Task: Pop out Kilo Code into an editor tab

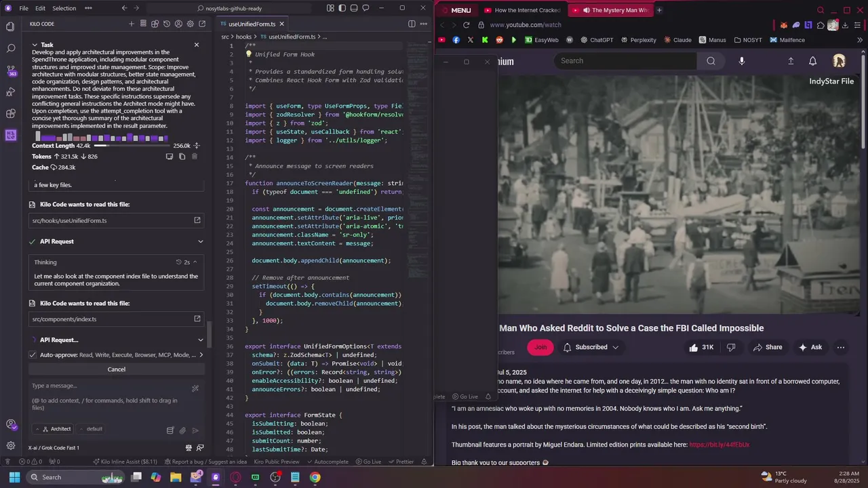Action: [x=202, y=24]
